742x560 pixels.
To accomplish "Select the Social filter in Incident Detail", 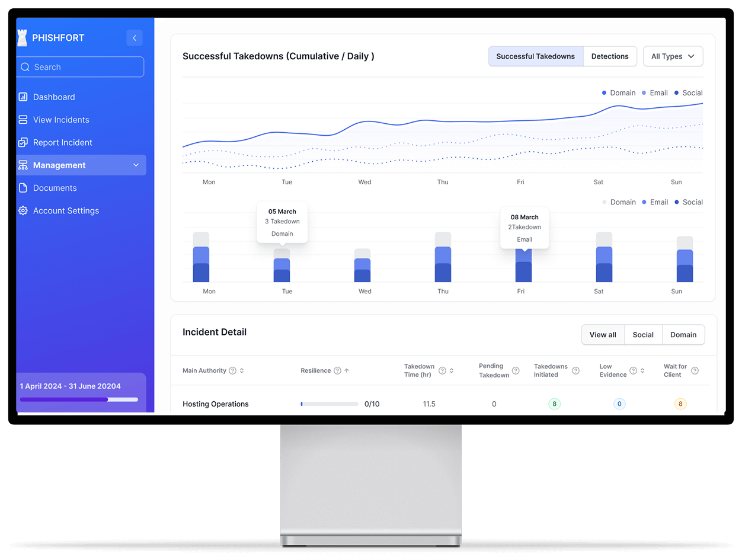I will pos(643,334).
